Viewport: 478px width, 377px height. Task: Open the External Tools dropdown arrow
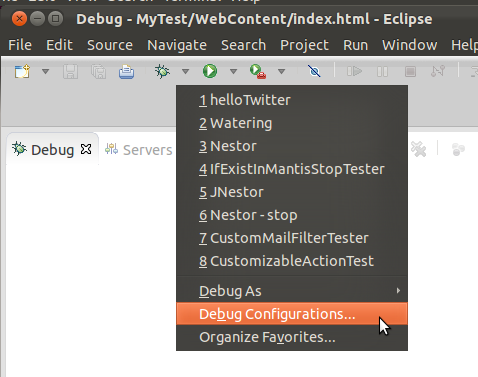click(282, 71)
